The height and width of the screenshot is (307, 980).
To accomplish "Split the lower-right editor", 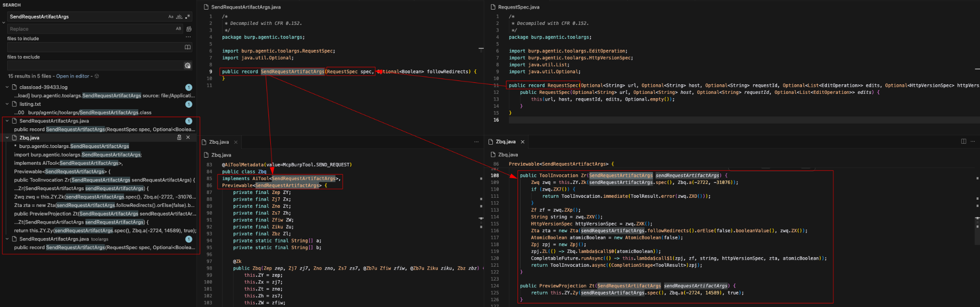I will 964,141.
